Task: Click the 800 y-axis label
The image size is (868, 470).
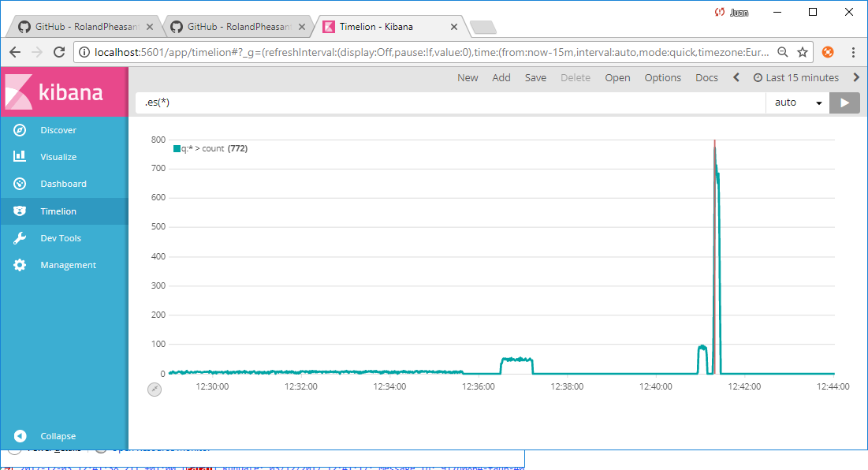Action: coord(158,140)
